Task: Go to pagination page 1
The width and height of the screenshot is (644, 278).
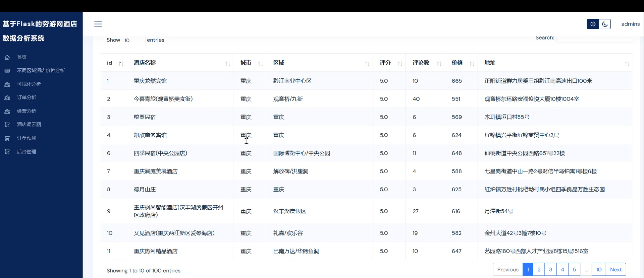Action: 528,270
